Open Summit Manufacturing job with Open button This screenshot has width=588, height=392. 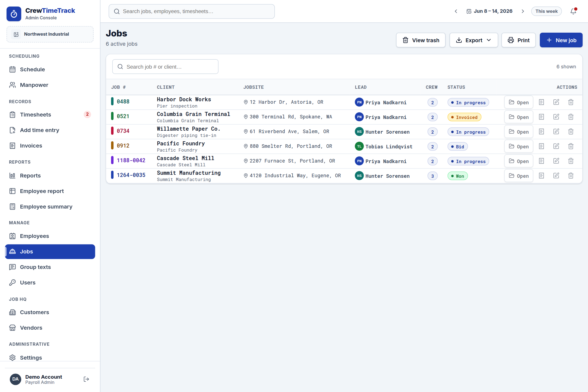519,176
